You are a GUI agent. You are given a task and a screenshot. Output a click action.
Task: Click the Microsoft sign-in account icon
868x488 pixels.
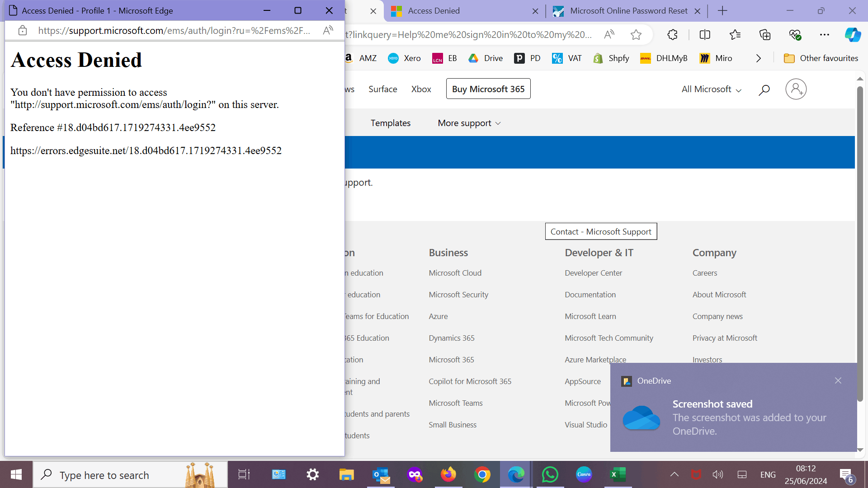(796, 89)
